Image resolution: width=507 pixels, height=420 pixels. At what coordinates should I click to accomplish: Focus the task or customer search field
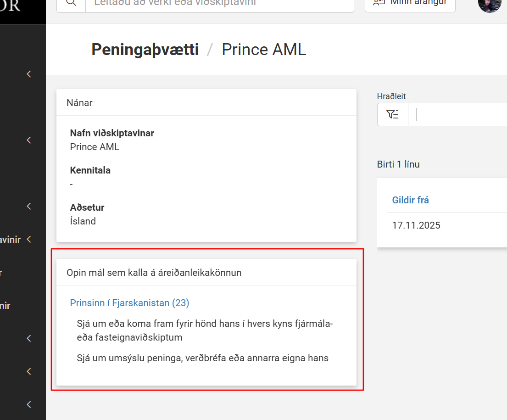pos(220,3)
